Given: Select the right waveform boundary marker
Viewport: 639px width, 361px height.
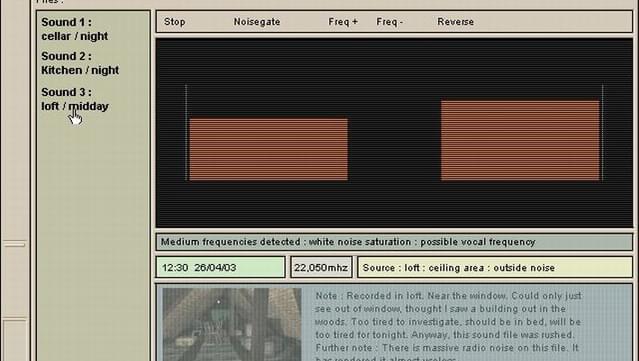Looking at the screenshot, I should point(603,132).
